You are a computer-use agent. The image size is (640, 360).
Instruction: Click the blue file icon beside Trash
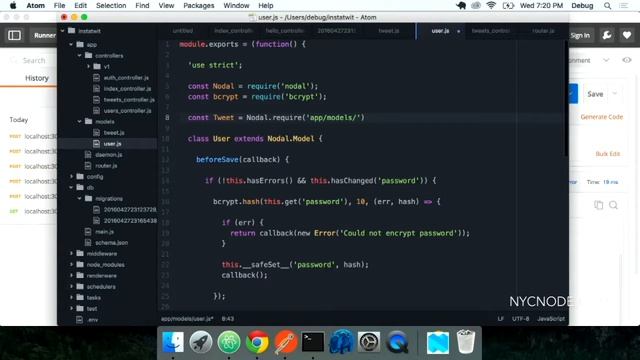tap(438, 342)
